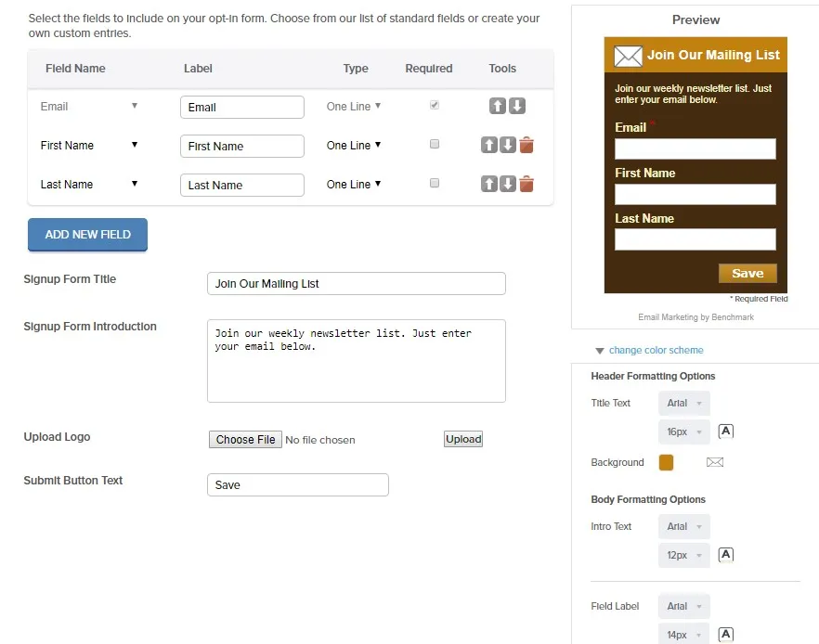Open Intro Text font family dropdown
The image size is (819, 644).
[x=684, y=526]
